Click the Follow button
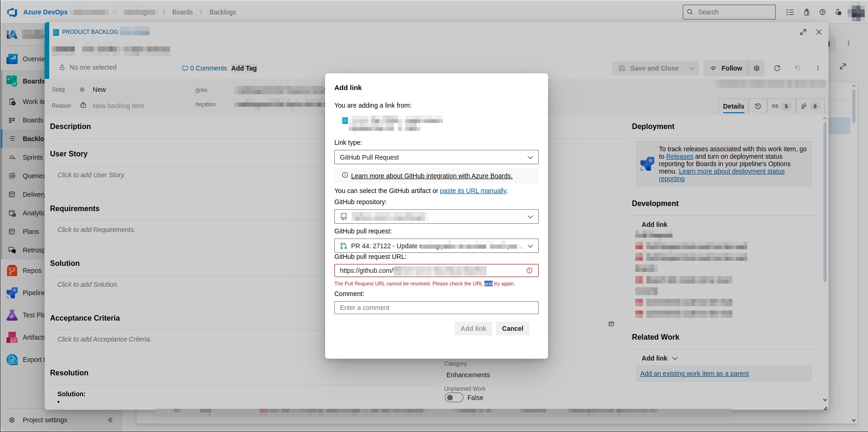868x432 pixels. click(x=726, y=68)
